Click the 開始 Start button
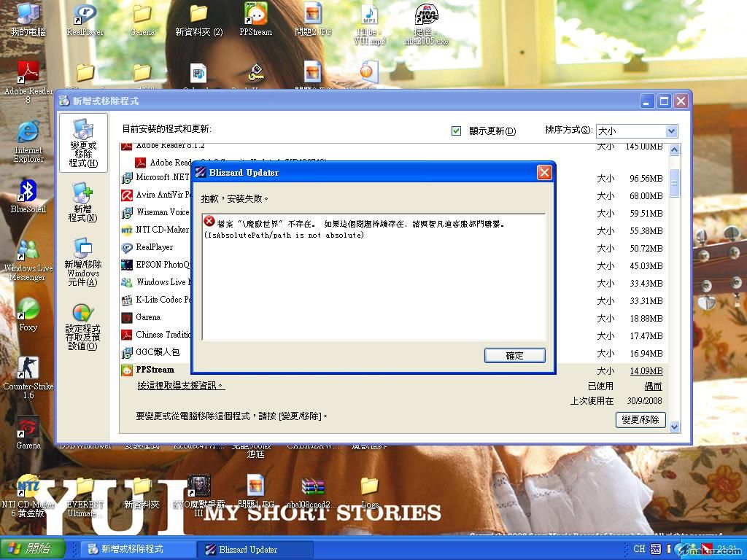Viewport: 747px width, 560px height. (32, 548)
